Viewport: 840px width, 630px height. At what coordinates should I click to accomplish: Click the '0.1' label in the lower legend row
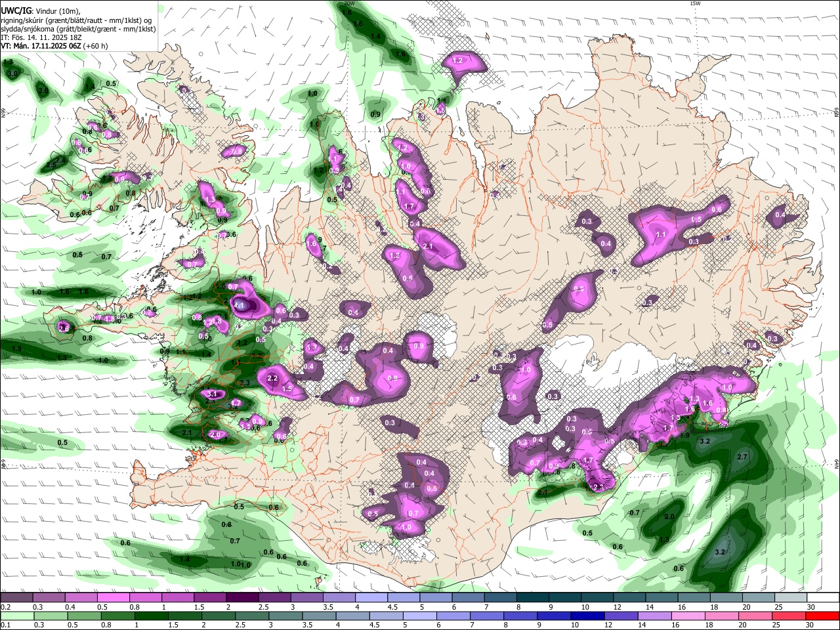[5, 625]
